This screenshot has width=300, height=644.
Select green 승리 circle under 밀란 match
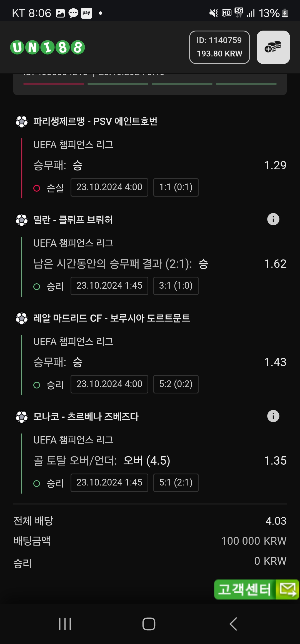[37, 287]
